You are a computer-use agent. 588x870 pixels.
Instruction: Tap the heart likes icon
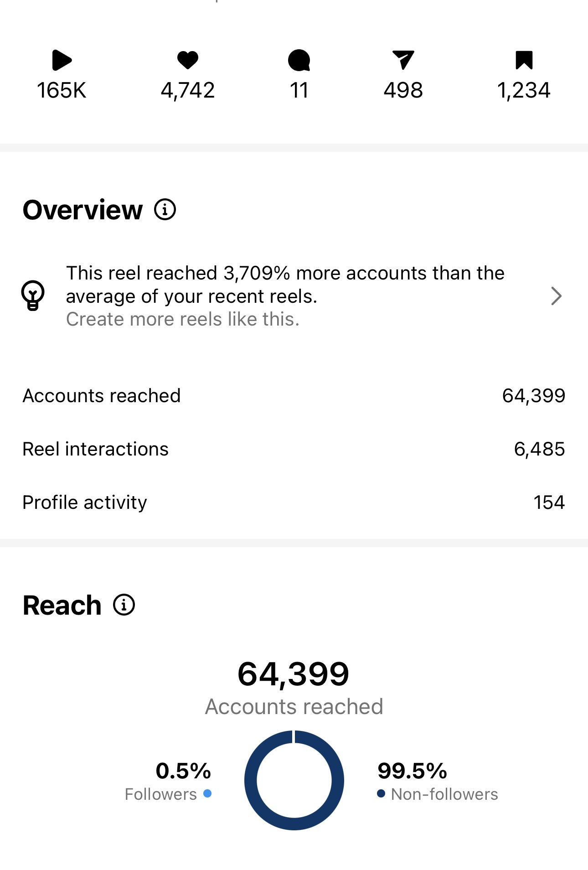tap(187, 60)
